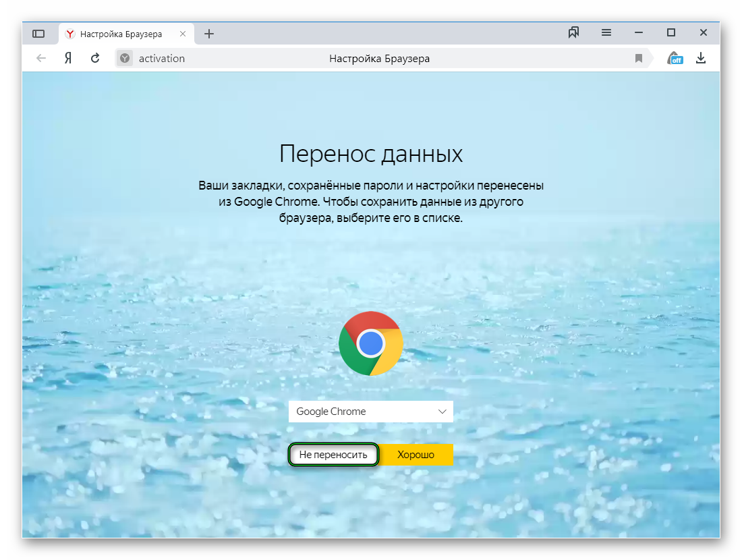Click the site info icon in address bar
Image resolution: width=742 pixels, height=560 pixels.
click(125, 58)
